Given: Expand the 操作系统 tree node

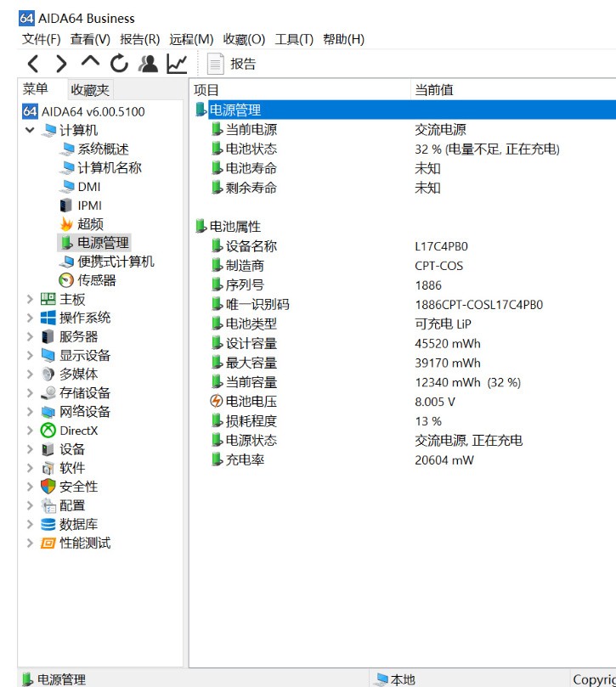Looking at the screenshot, I should click(30, 318).
